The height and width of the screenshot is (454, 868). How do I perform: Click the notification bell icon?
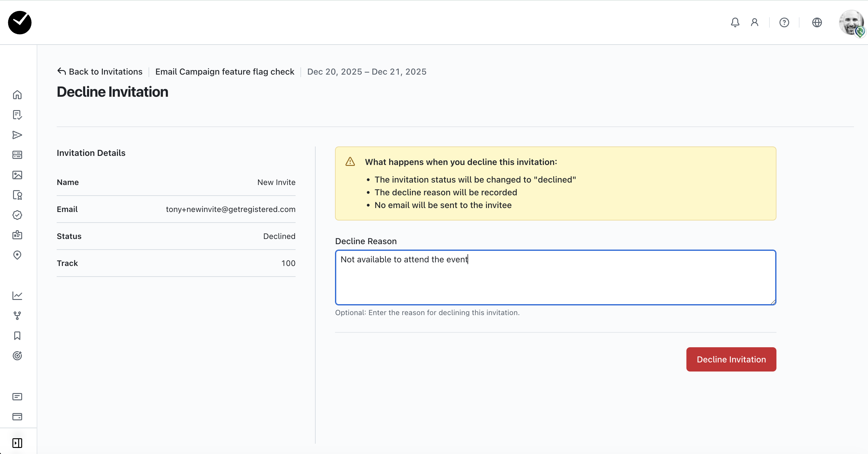click(735, 22)
